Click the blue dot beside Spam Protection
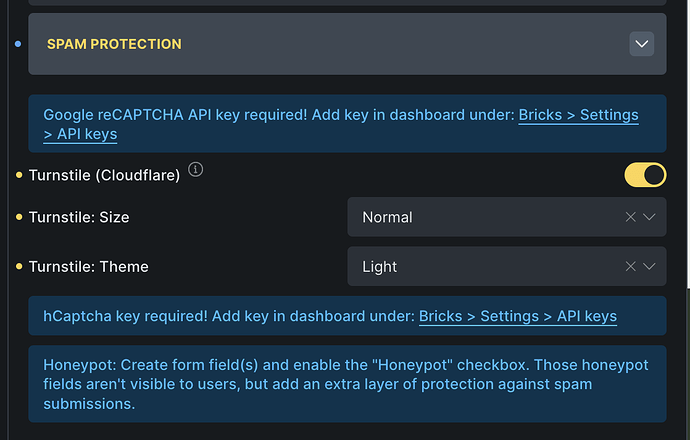Image resolution: width=690 pixels, height=440 pixels. (x=18, y=44)
